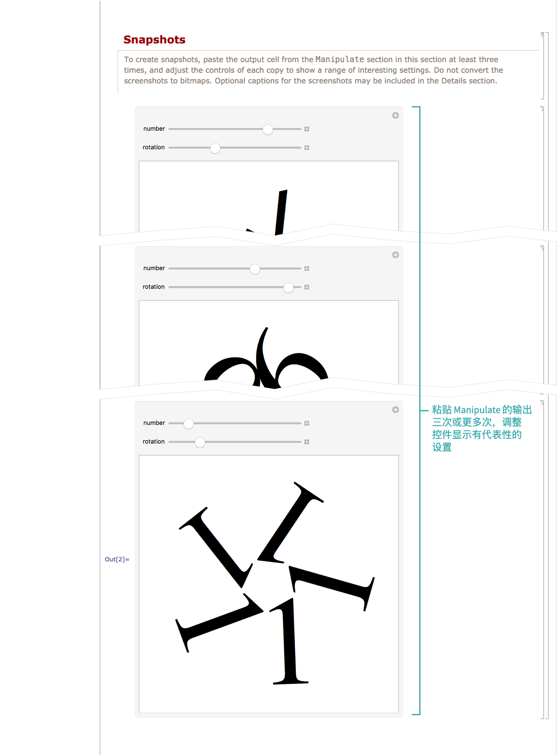Expand the number slider controls in the second panel
The height and width of the screenshot is (756, 558).
(x=307, y=268)
